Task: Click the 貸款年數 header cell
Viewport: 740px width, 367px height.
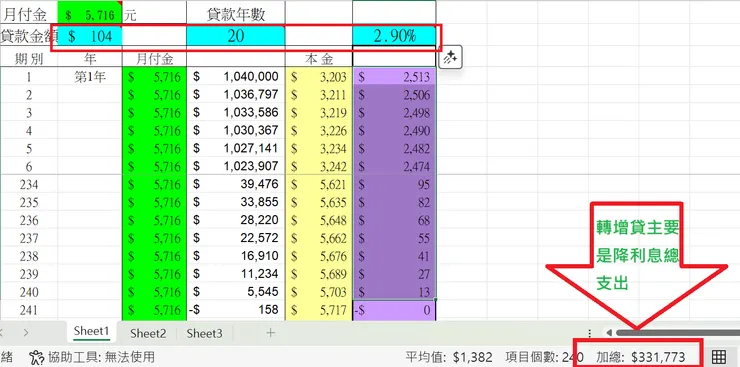Action: pyautogui.click(x=235, y=14)
